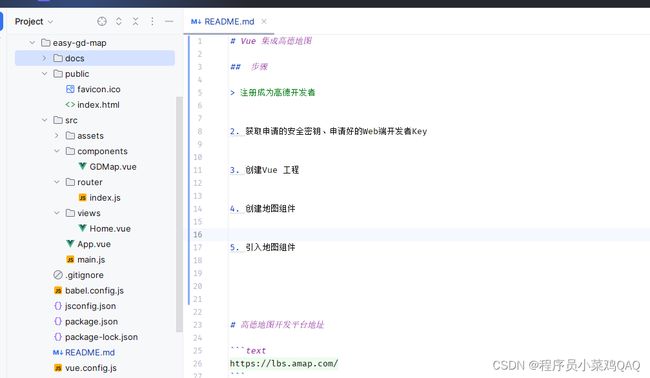Open Home.vue in views

click(x=110, y=228)
